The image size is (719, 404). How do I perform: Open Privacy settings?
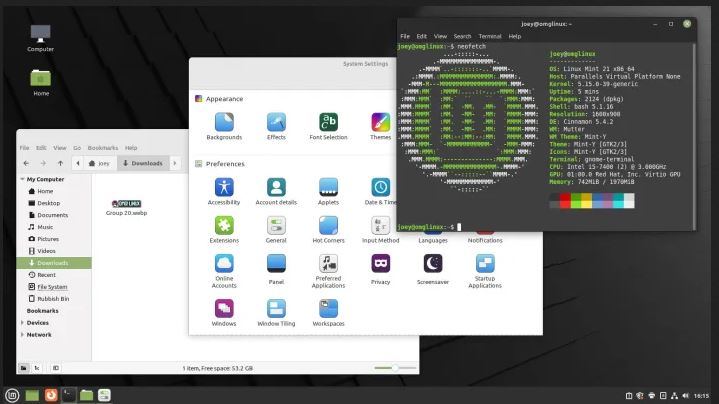pos(381,269)
